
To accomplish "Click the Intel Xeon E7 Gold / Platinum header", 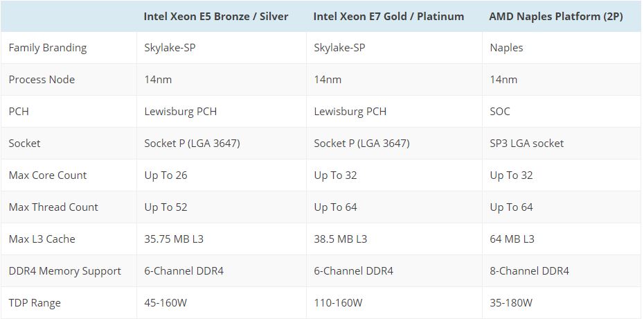I will point(388,16).
